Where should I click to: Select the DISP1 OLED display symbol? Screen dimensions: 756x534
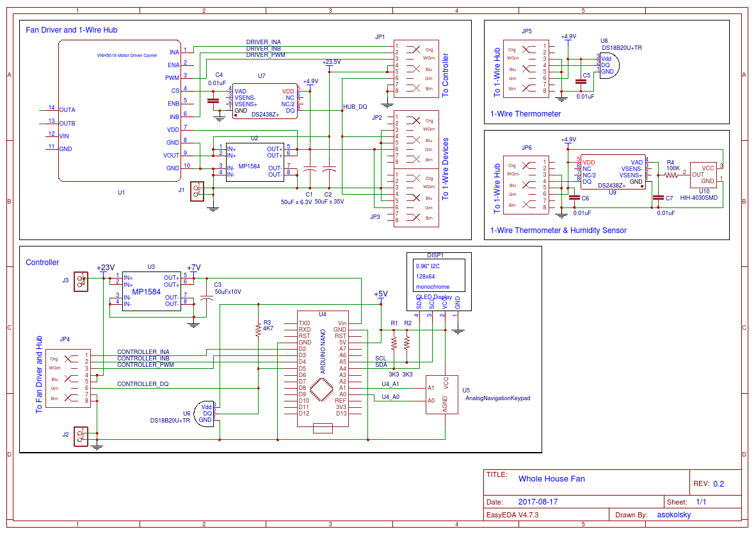coord(438,282)
